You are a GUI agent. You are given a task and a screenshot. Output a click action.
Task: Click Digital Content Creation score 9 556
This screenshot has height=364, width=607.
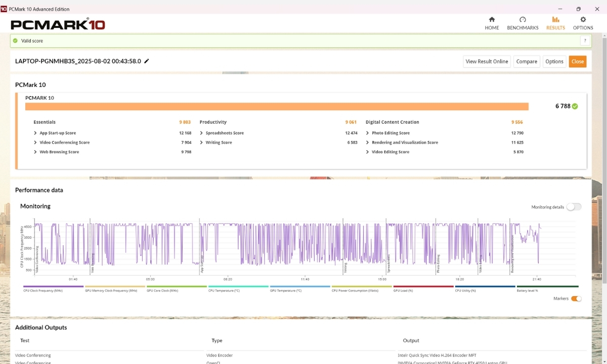click(517, 122)
